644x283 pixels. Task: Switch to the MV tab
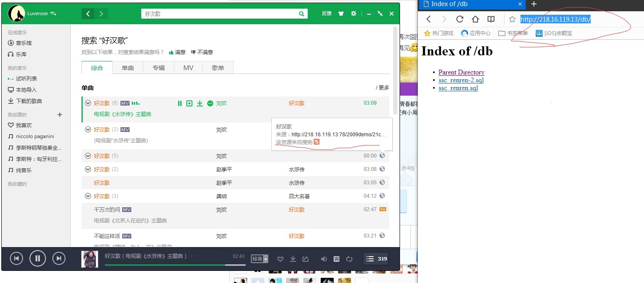(x=188, y=68)
